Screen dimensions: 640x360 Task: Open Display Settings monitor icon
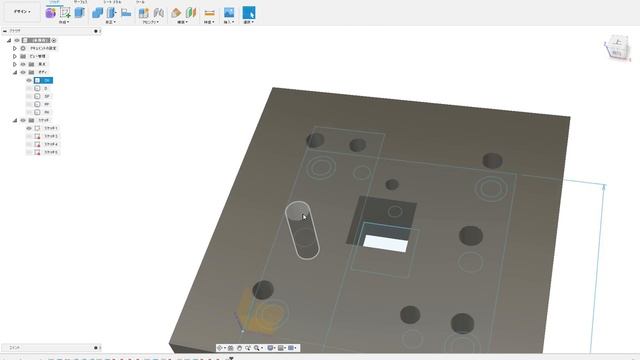point(270,348)
